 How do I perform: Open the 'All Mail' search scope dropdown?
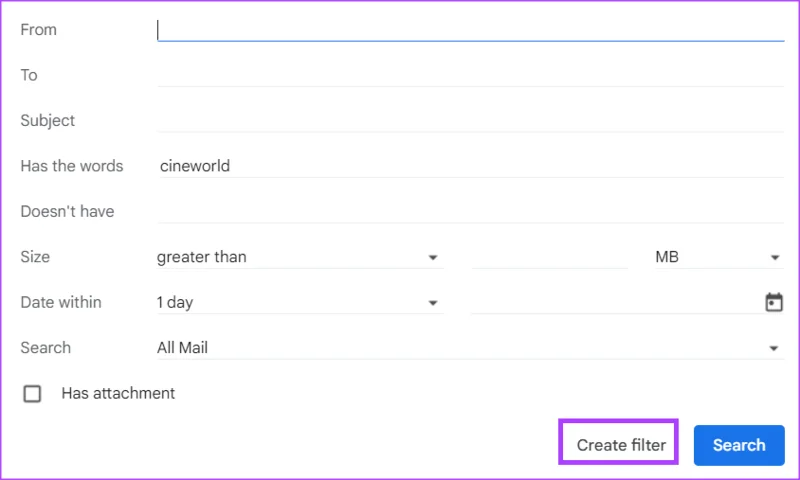click(x=470, y=348)
